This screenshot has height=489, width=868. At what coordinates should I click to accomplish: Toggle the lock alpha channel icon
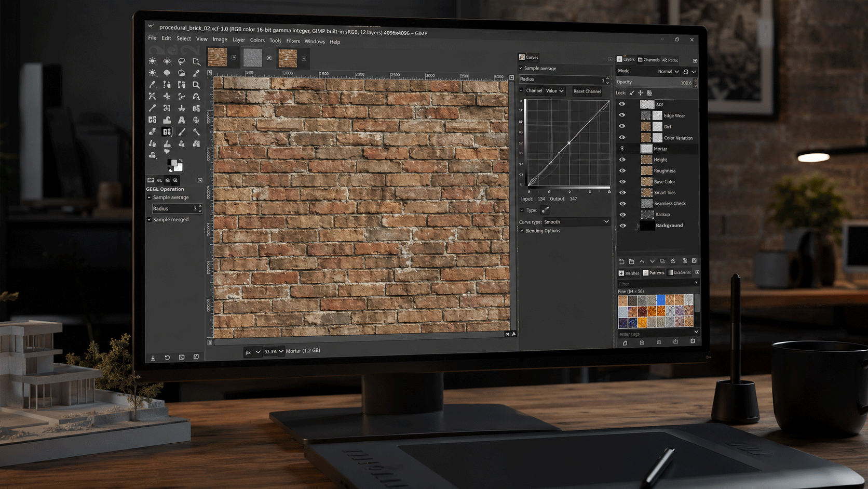(649, 93)
